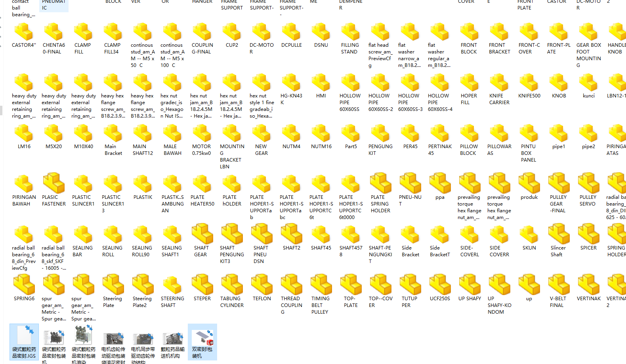
Task: Select the FILLING STAND part icon
Action: coord(351,32)
